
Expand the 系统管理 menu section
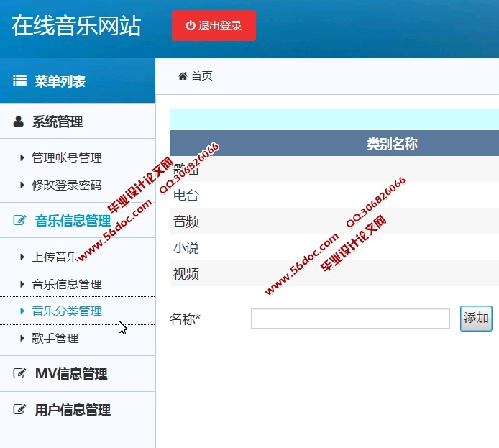58,122
